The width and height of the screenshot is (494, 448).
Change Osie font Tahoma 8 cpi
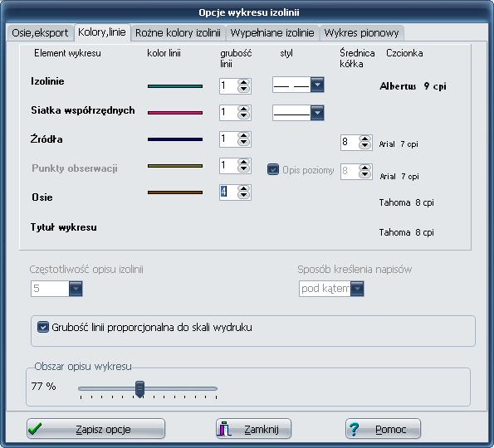[x=407, y=202]
